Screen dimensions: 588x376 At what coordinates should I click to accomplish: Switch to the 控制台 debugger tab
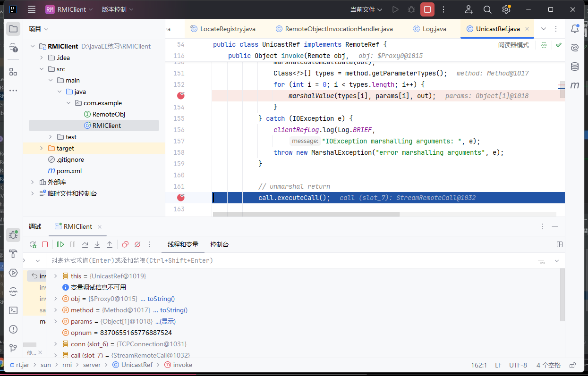pos(219,244)
